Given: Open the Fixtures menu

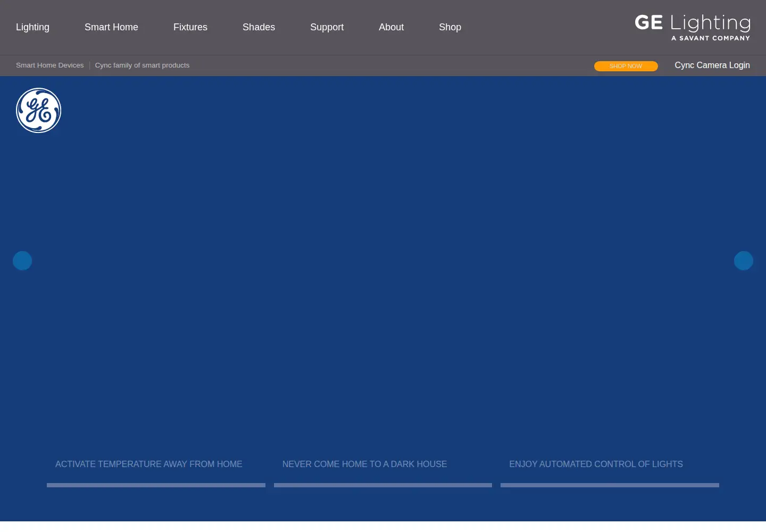Looking at the screenshot, I should click(x=190, y=27).
